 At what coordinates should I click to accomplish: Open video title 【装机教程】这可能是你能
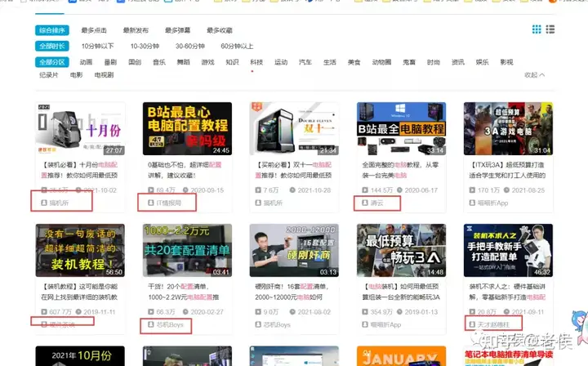(x=79, y=292)
